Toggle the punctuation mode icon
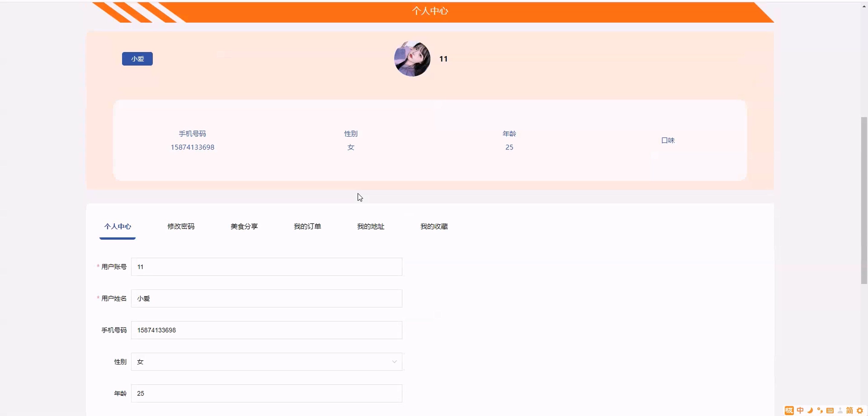868x416 pixels. [x=820, y=410]
